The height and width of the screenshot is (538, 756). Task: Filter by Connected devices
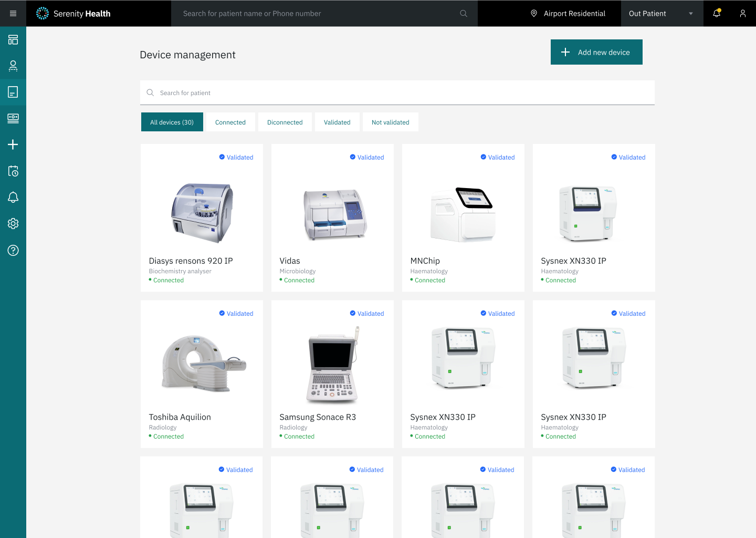coord(230,122)
